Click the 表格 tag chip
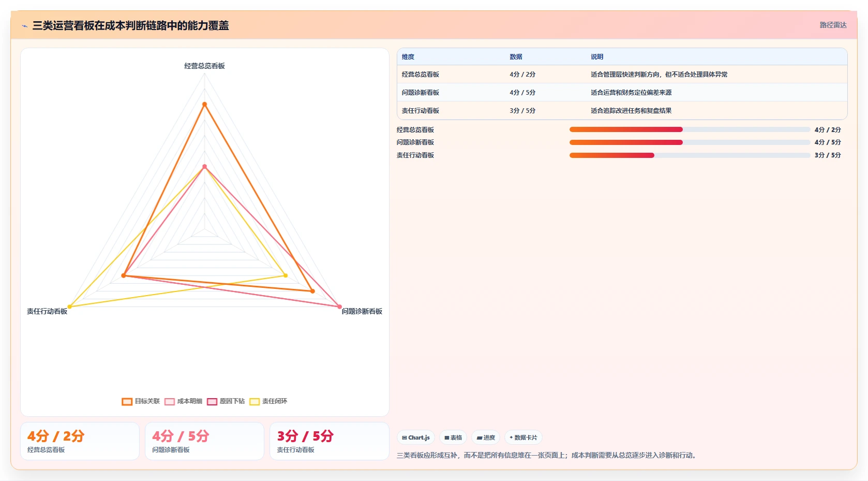The image size is (868, 481). click(x=453, y=438)
